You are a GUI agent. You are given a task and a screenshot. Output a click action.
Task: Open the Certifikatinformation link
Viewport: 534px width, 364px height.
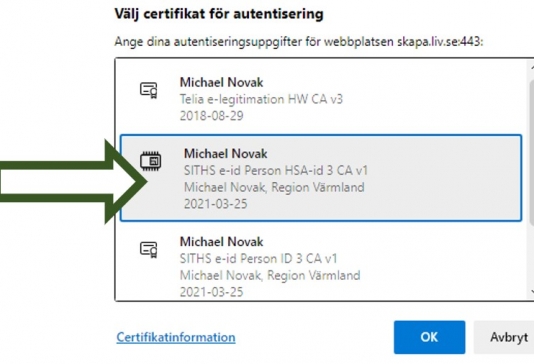tap(176, 337)
